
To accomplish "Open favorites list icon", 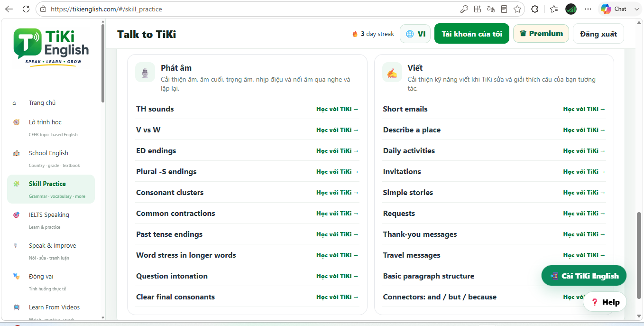I will point(553,9).
